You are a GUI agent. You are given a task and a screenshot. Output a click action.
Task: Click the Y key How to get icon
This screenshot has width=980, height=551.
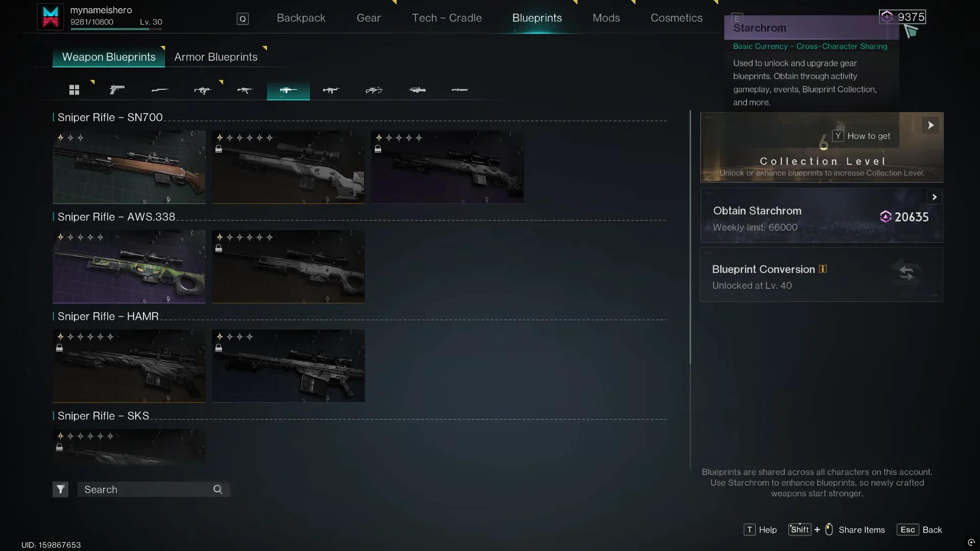point(838,136)
